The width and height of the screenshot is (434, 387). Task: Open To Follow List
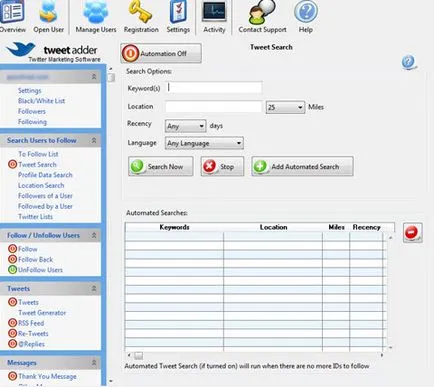(38, 154)
